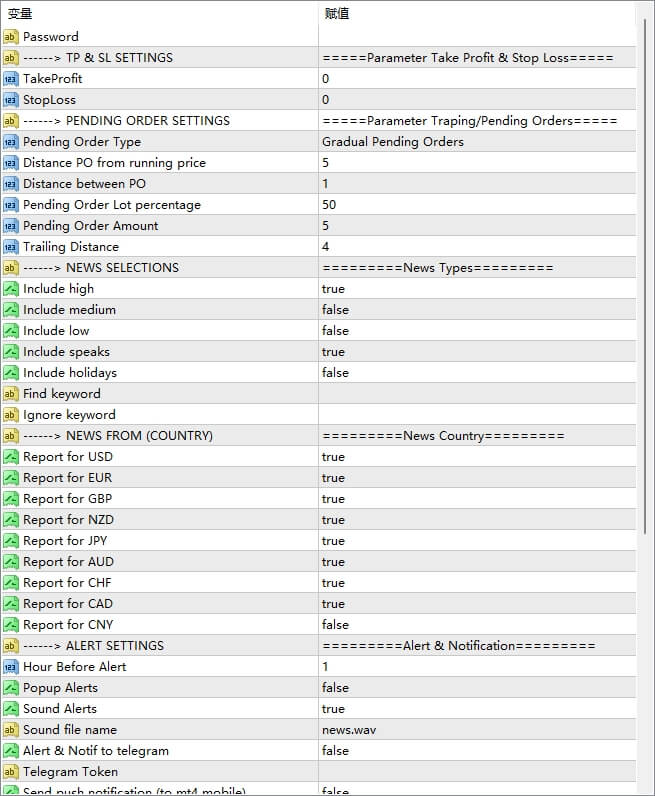
Task: Select the empty Telegram Token value field
Action: 477,772
